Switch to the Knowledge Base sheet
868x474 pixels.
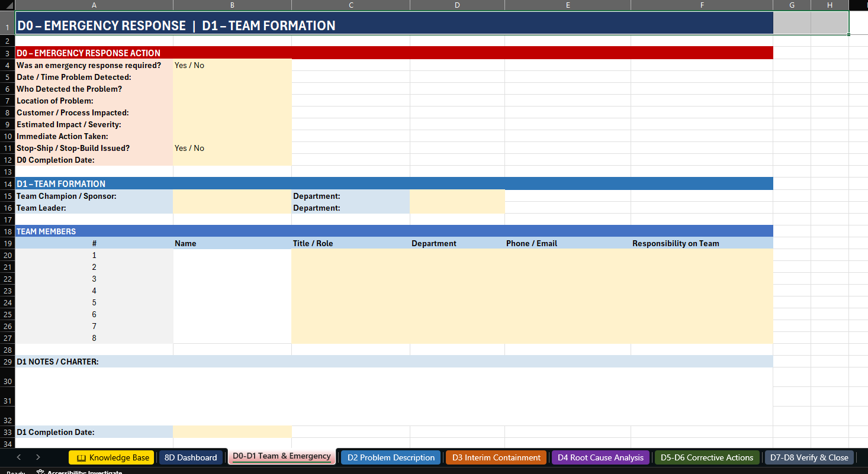click(x=115, y=457)
